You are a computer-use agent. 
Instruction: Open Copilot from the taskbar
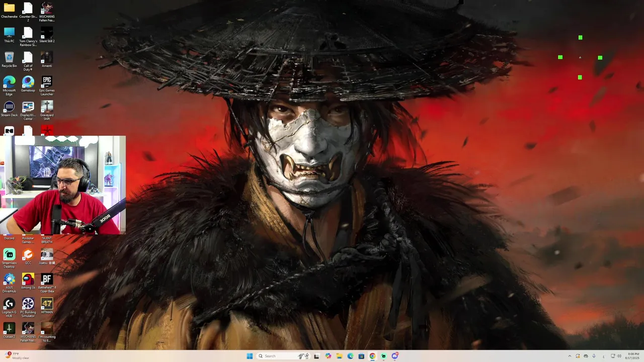(x=328, y=356)
